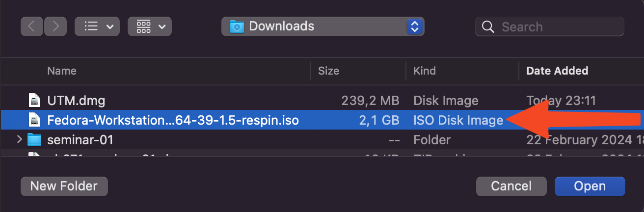Click the forward navigation arrow
The height and width of the screenshot is (212, 644).
point(55,26)
